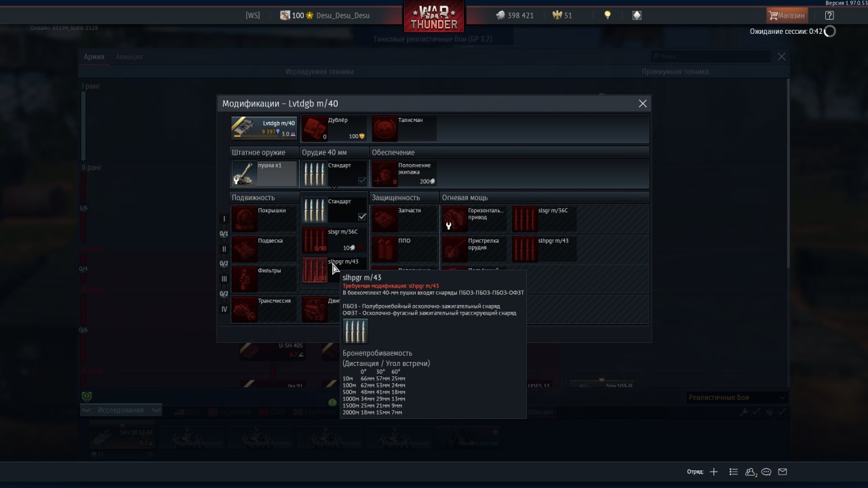868x488 pixels.
Task: Select slsgr m/36C in Огневая мощь column
Action: 545,219
